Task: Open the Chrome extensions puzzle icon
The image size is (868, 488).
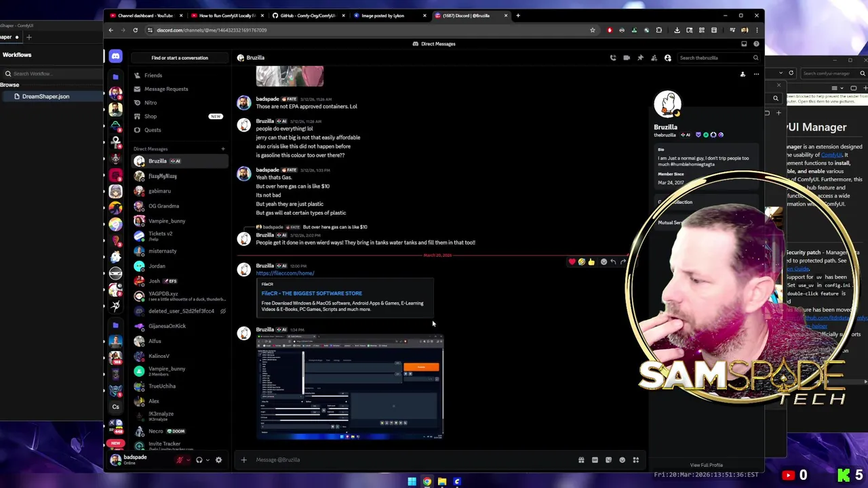Action: tap(658, 30)
